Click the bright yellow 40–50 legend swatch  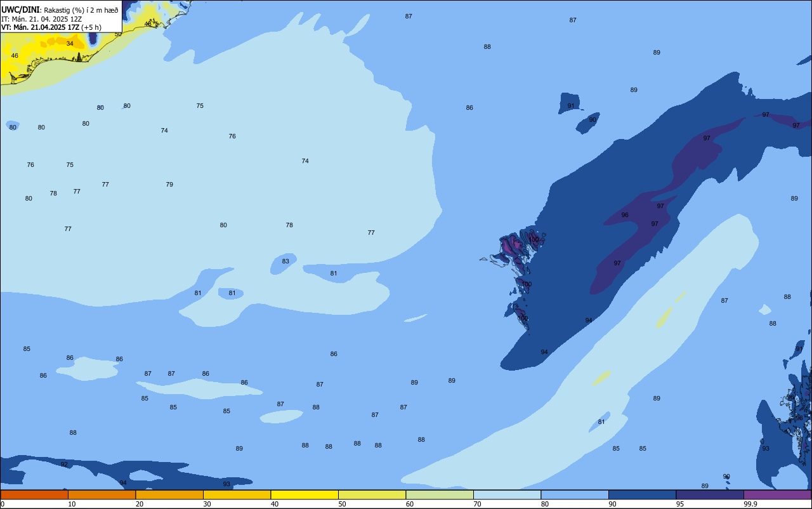point(304,494)
